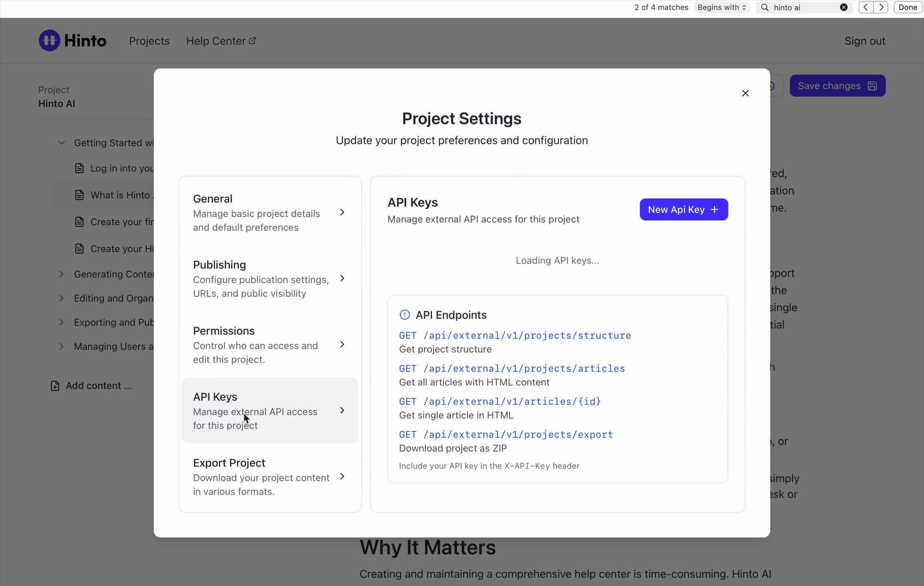Collapse the Getting Started section
This screenshot has height=586, width=924.
pyautogui.click(x=61, y=143)
